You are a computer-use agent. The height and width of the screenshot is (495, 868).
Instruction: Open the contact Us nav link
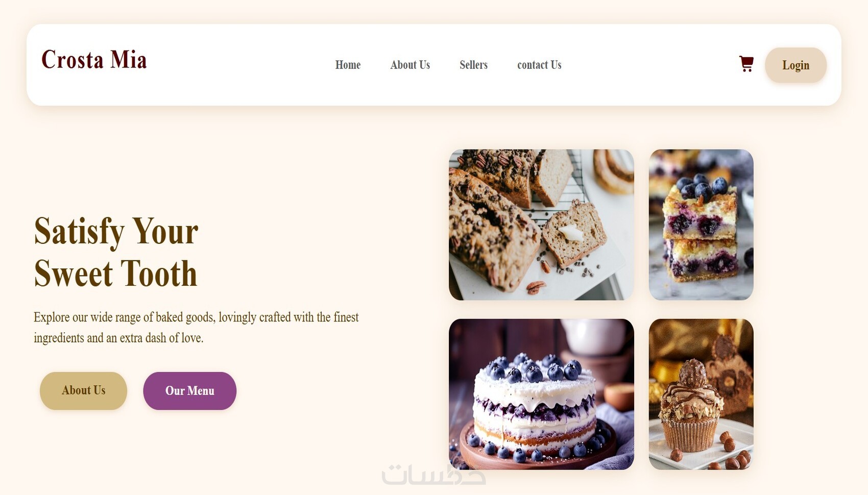(x=539, y=65)
